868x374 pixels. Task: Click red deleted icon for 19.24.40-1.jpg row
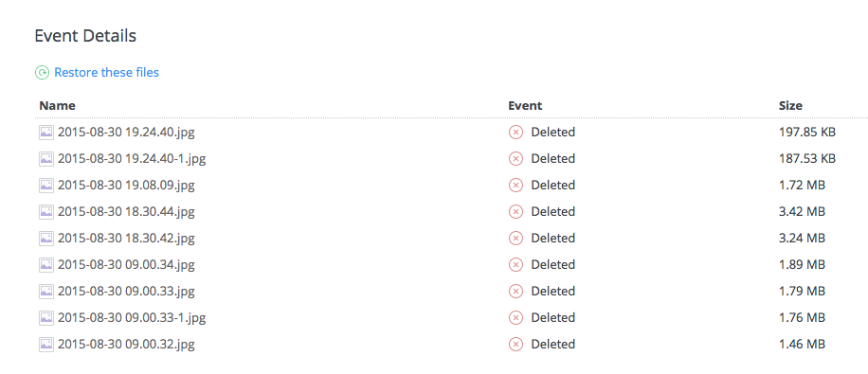point(515,159)
